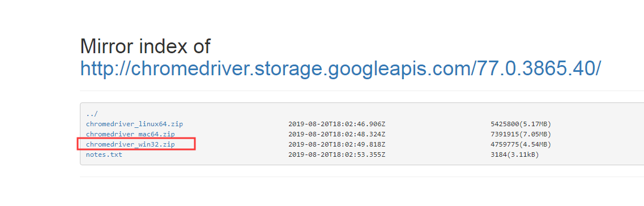Click the divider line below the heading URL
The width and height of the screenshot is (644, 206).
click(362, 91)
